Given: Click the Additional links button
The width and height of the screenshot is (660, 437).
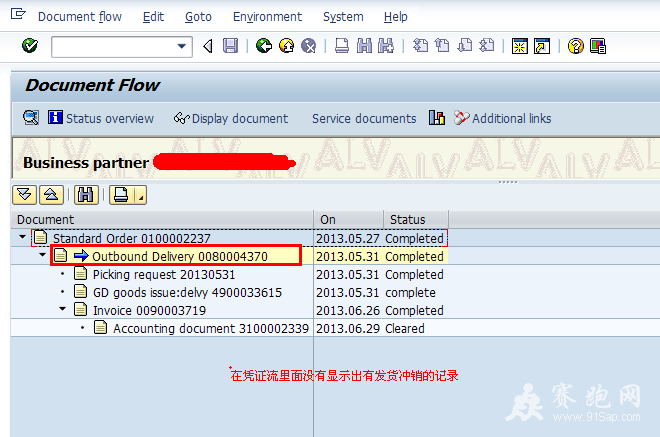Looking at the screenshot, I should coord(503,118).
